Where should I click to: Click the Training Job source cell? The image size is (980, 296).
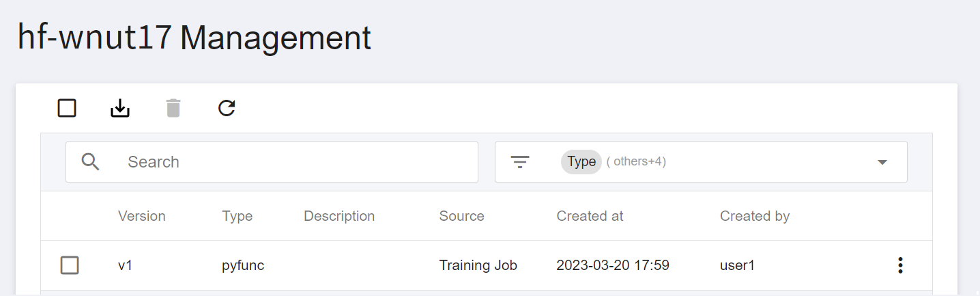(x=478, y=265)
